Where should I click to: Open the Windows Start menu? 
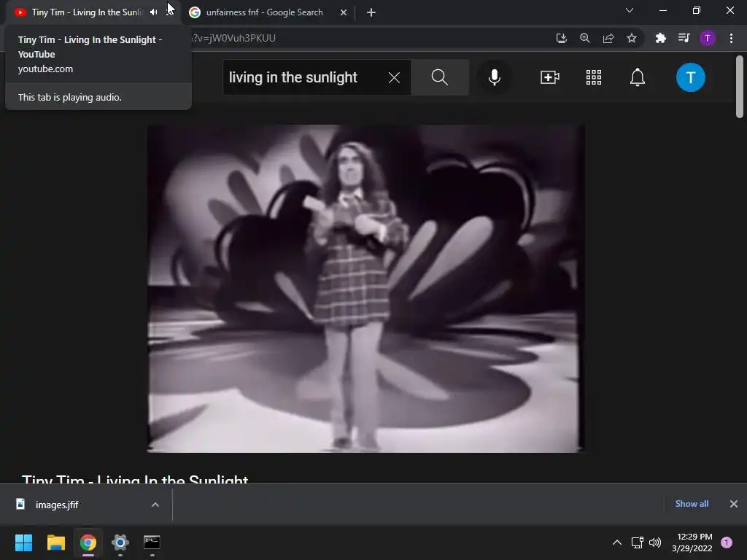[x=24, y=542]
